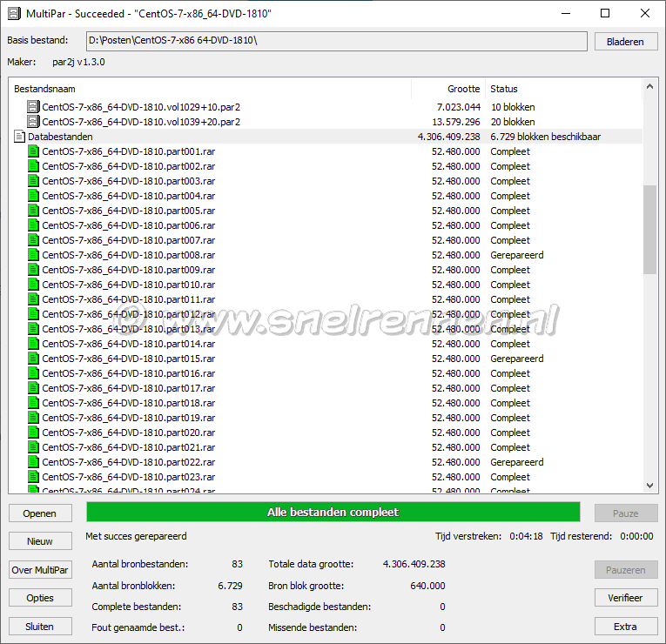Open the Opties settings button
The width and height of the screenshot is (666, 644).
click(x=40, y=598)
